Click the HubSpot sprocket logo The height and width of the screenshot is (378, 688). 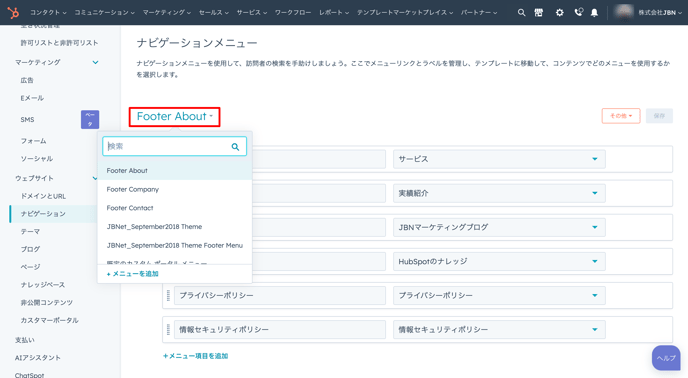tap(13, 12)
